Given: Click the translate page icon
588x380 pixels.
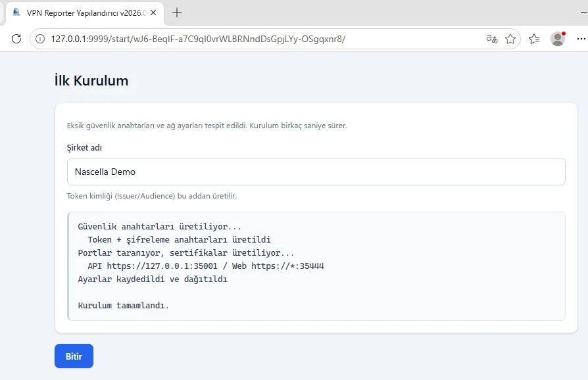Looking at the screenshot, I should pos(491,39).
